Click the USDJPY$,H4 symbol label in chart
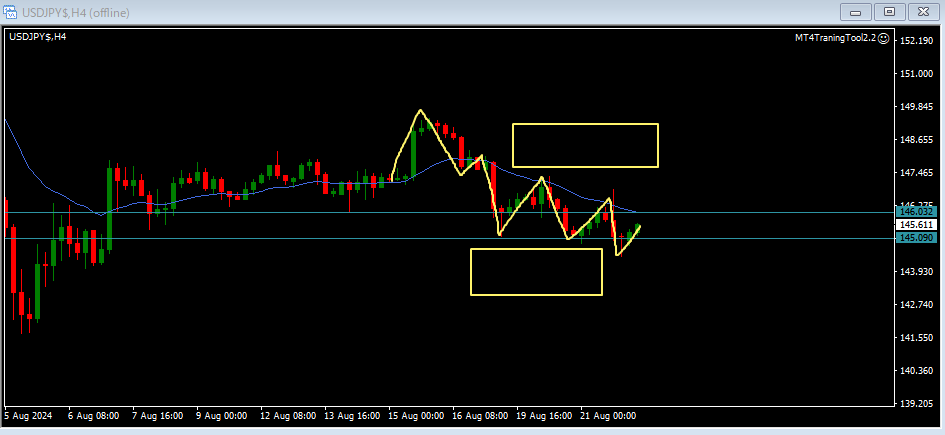 point(38,37)
